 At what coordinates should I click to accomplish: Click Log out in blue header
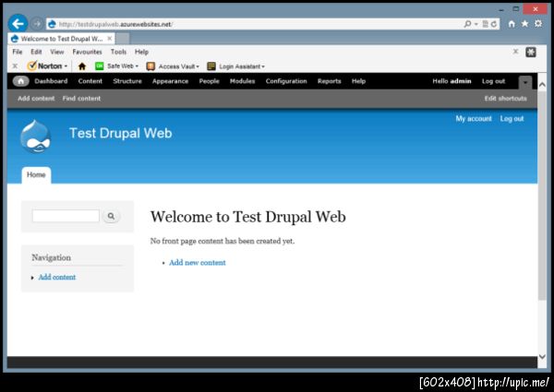[512, 119]
